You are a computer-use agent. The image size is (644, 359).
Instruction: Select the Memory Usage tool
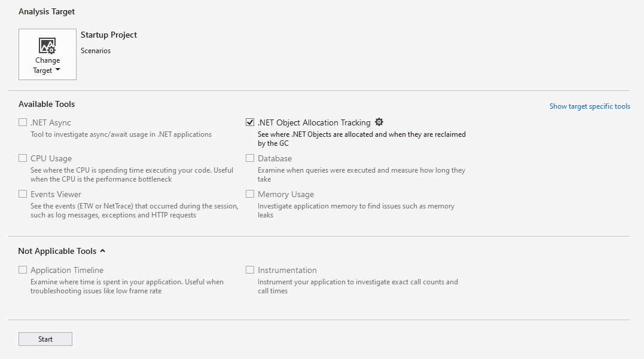249,194
